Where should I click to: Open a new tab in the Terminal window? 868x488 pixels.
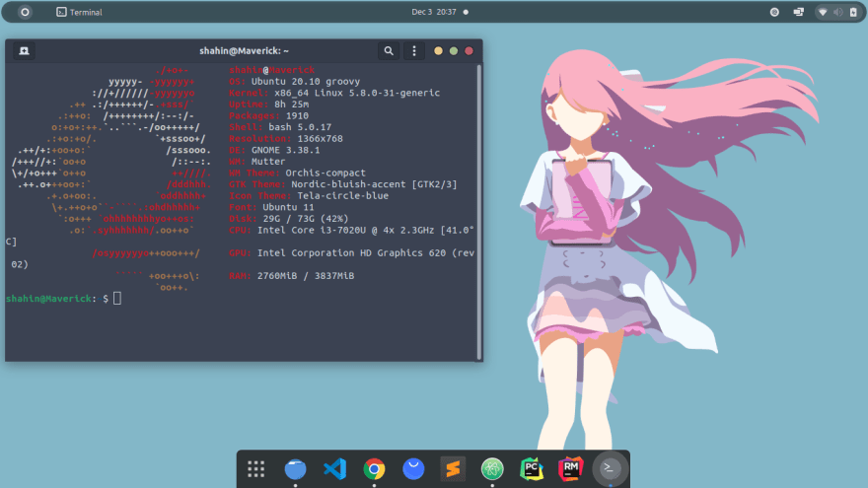(x=24, y=51)
